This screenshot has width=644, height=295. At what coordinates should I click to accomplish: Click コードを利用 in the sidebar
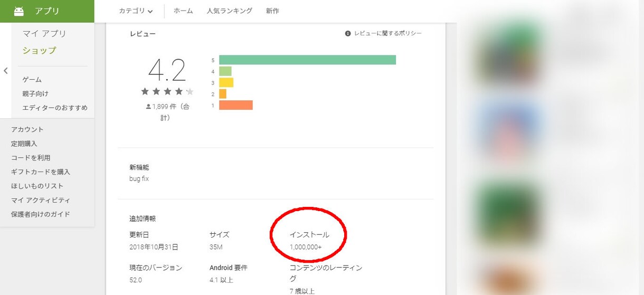31,158
